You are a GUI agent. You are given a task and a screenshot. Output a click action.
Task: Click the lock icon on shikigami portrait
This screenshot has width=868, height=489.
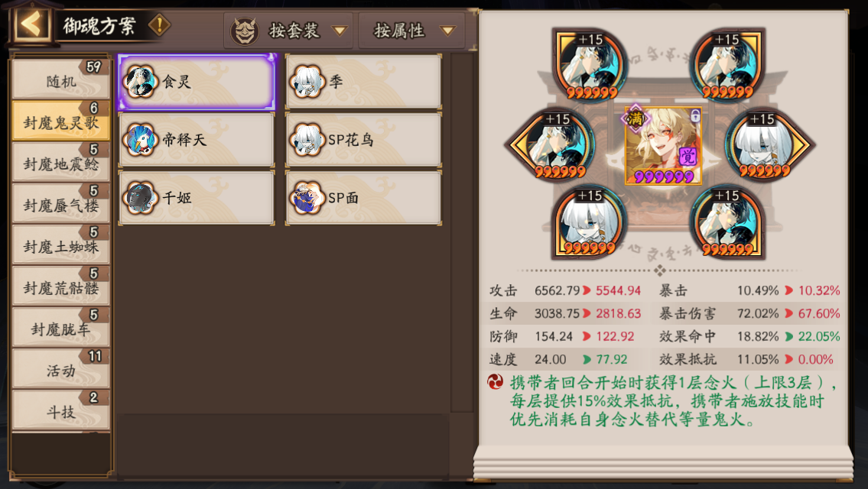pyautogui.click(x=695, y=115)
